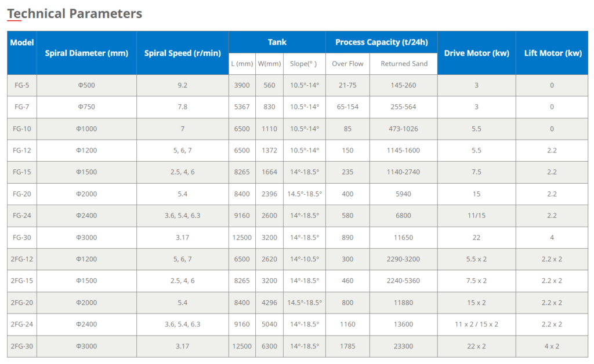Select the 2FG-30 model cell
The height and width of the screenshot is (364, 594).
22,346
